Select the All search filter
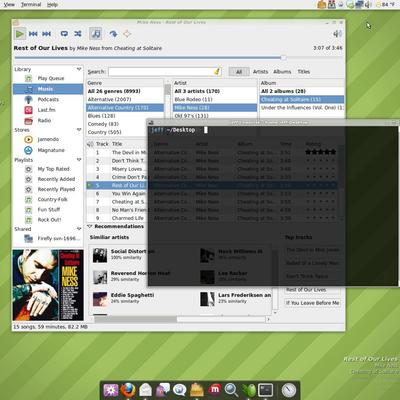 [x=239, y=72]
